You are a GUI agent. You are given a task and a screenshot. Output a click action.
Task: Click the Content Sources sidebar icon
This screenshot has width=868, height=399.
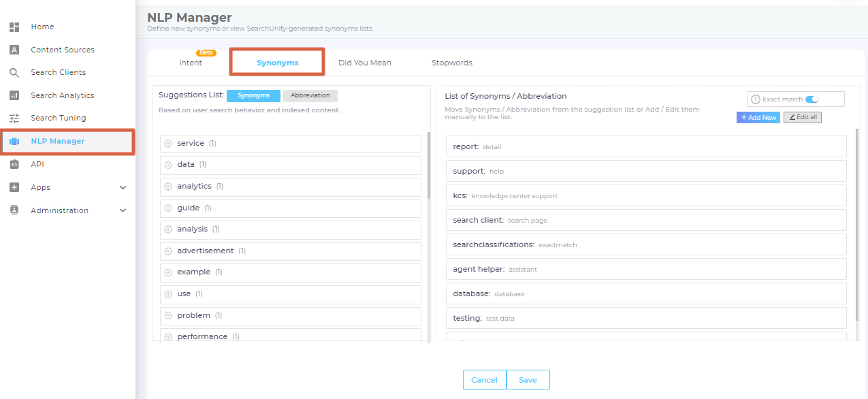click(14, 50)
